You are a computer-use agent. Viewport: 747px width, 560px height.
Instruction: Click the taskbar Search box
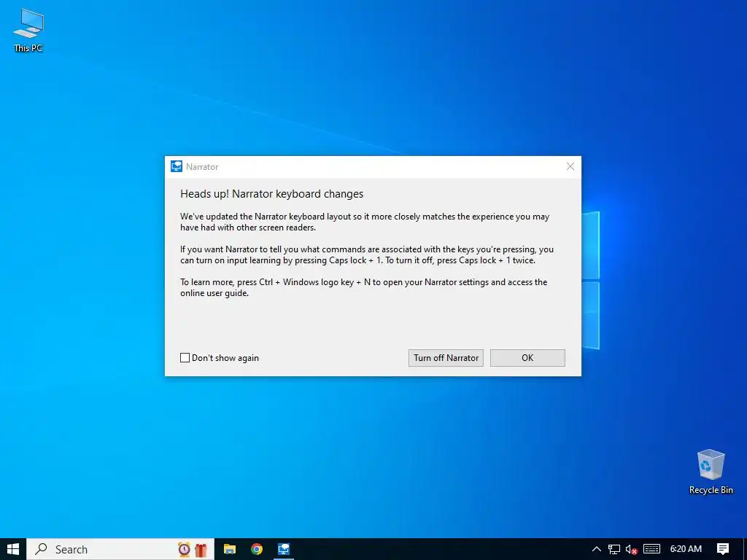point(120,549)
